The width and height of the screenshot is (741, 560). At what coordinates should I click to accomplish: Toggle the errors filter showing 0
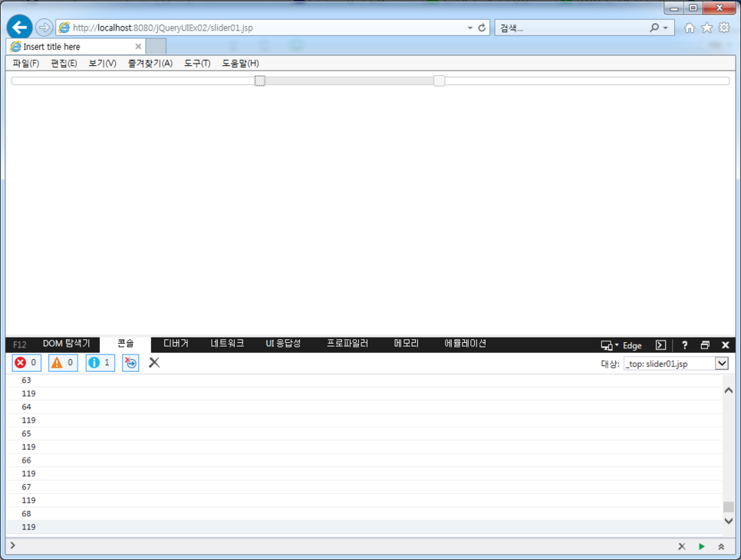[x=26, y=363]
